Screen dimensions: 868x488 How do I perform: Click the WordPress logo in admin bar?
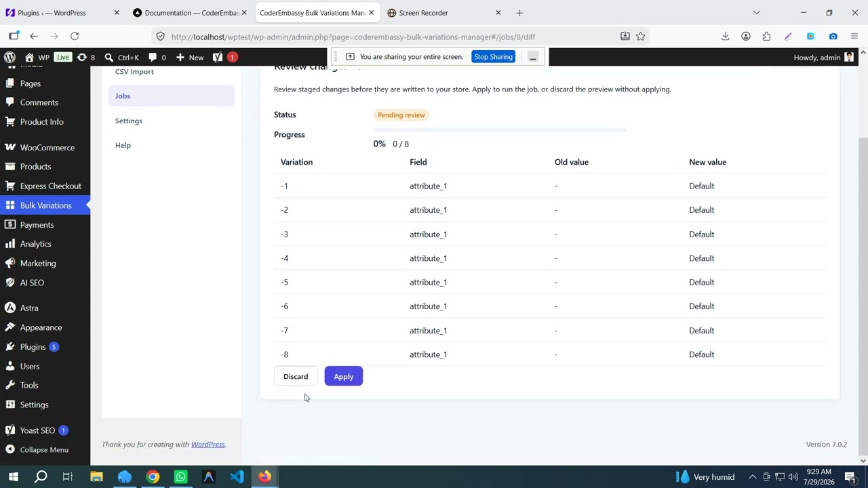pos(9,58)
